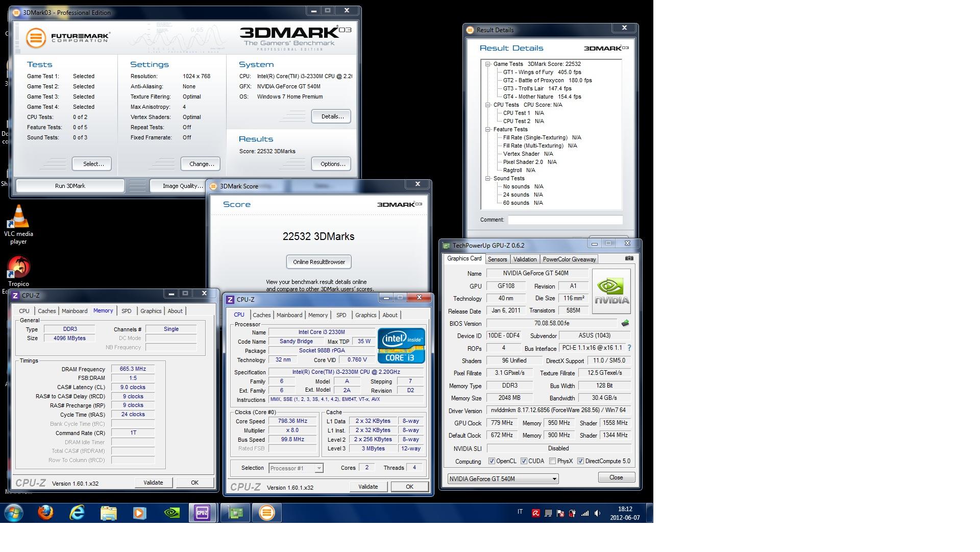Click Online ResultBrowser button
Image resolution: width=980 pixels, height=552 pixels.
click(319, 262)
